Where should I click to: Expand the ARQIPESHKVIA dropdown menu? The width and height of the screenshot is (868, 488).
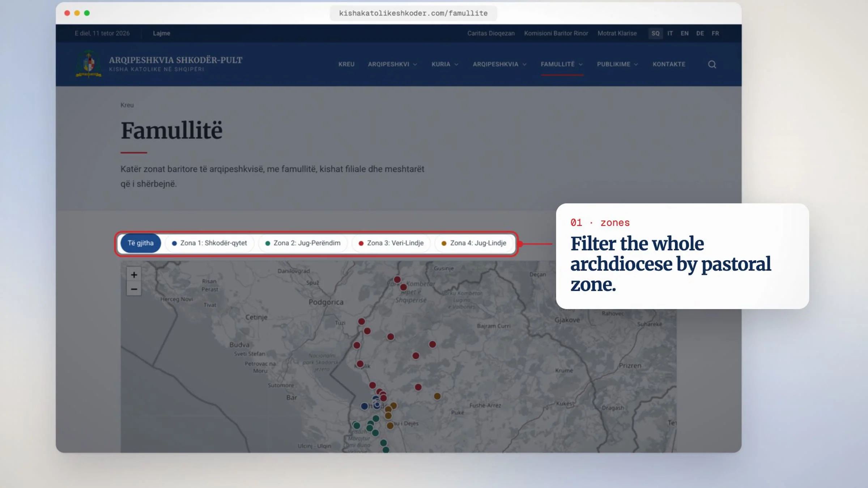click(x=499, y=64)
